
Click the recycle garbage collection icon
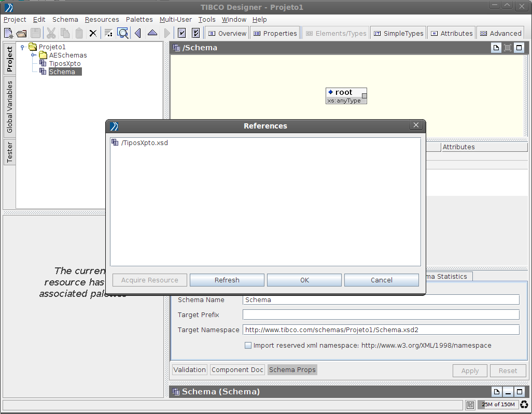[x=524, y=405]
